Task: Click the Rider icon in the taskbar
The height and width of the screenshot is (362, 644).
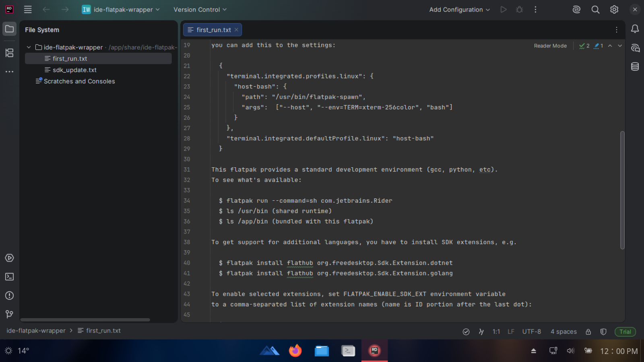Action: pyautogui.click(x=374, y=351)
